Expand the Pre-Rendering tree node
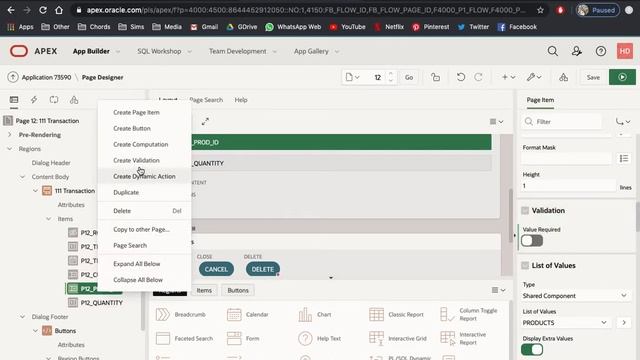 click(10, 135)
